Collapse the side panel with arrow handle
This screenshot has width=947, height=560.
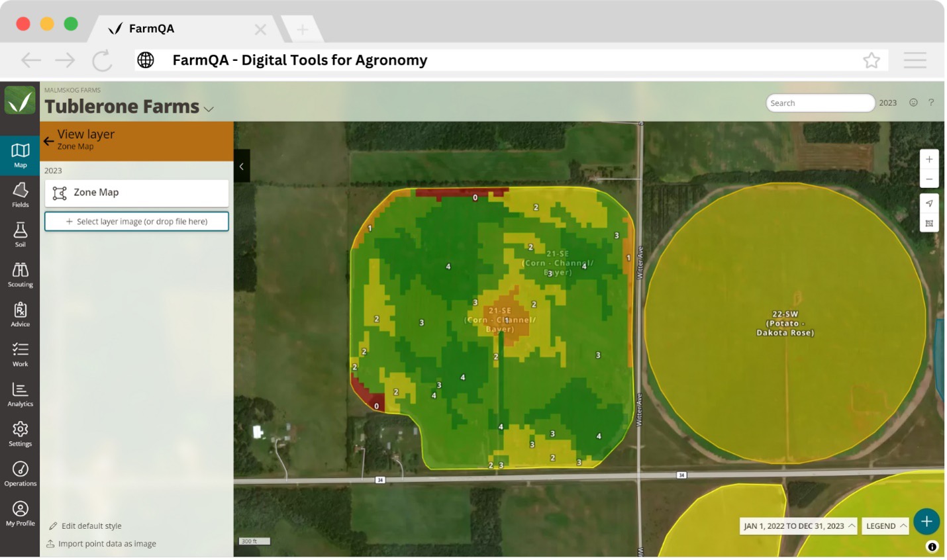(x=242, y=167)
